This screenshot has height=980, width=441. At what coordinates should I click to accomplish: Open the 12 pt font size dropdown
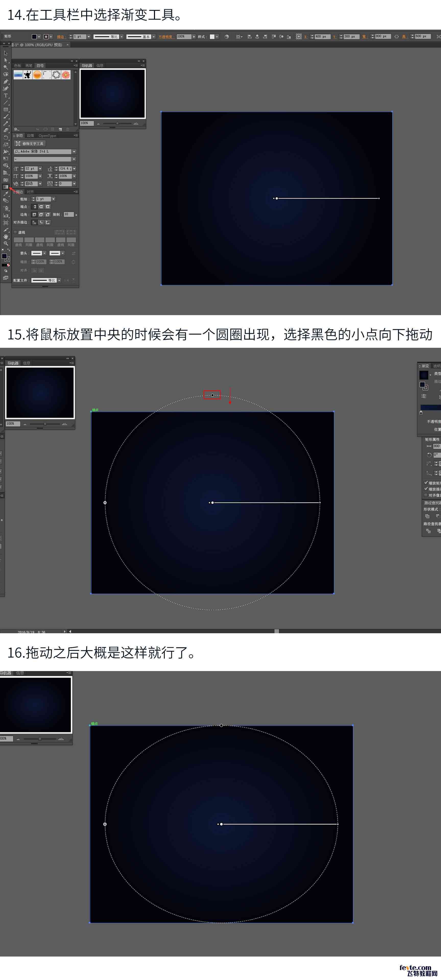click(x=40, y=169)
